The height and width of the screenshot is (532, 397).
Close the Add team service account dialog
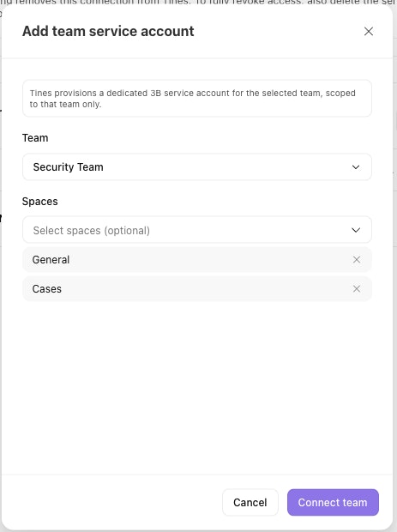369,32
